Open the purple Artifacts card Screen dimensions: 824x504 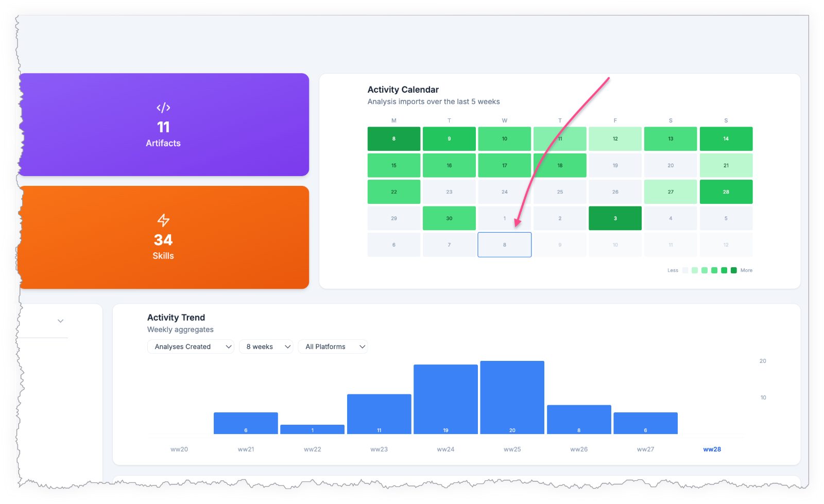click(164, 125)
